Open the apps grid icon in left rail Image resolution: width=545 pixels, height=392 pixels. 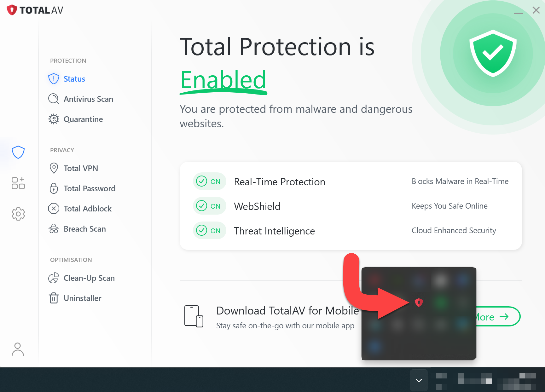click(18, 183)
